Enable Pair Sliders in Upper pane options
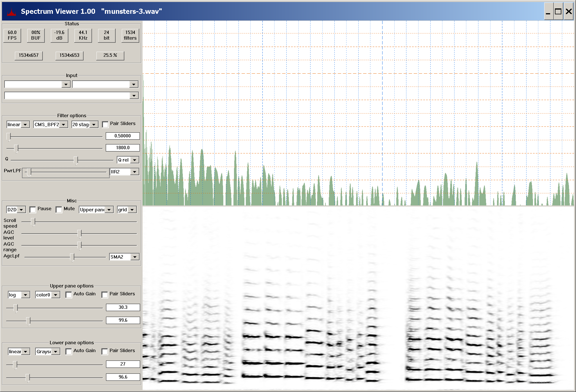576x392 pixels. coord(105,294)
